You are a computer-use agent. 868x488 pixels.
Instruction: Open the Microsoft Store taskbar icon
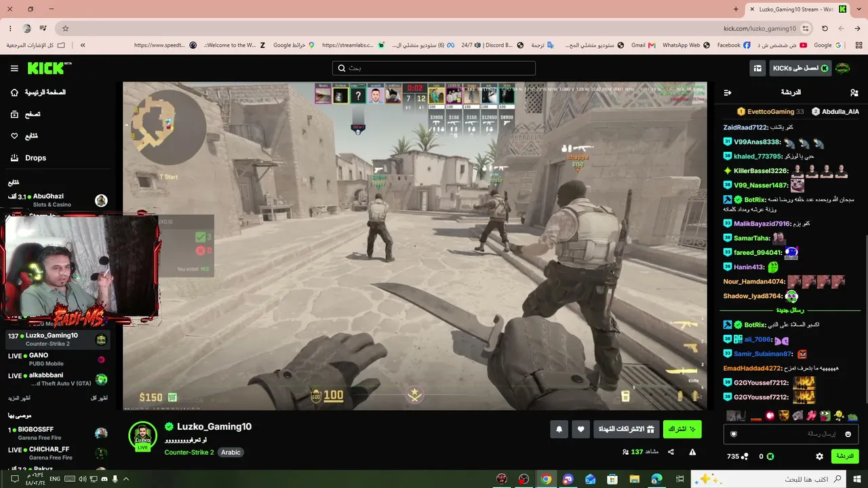tap(612, 479)
